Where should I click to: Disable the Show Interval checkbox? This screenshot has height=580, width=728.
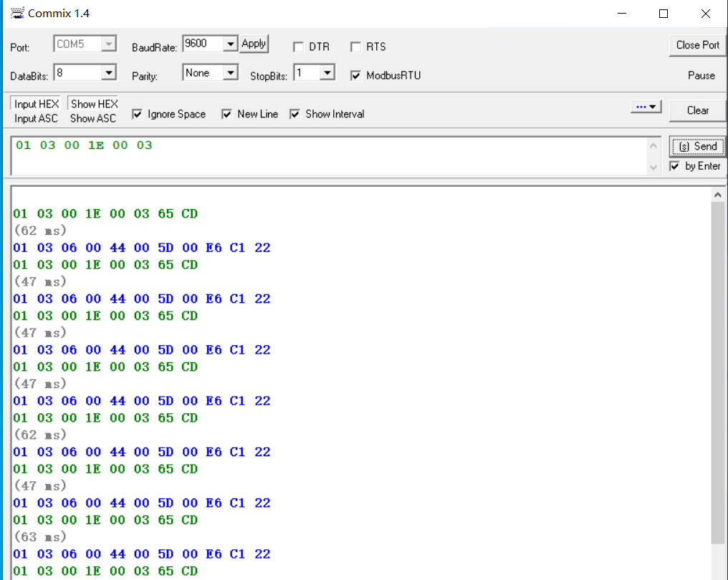(x=294, y=115)
